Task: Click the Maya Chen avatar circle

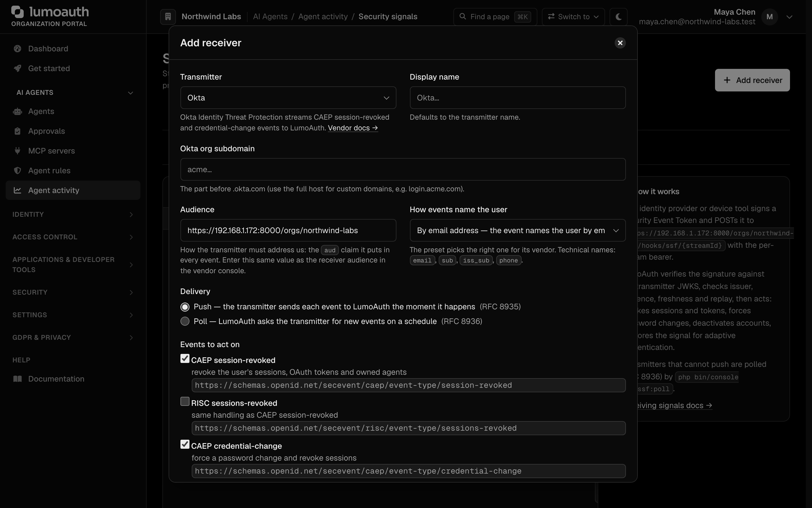Action: (770, 17)
